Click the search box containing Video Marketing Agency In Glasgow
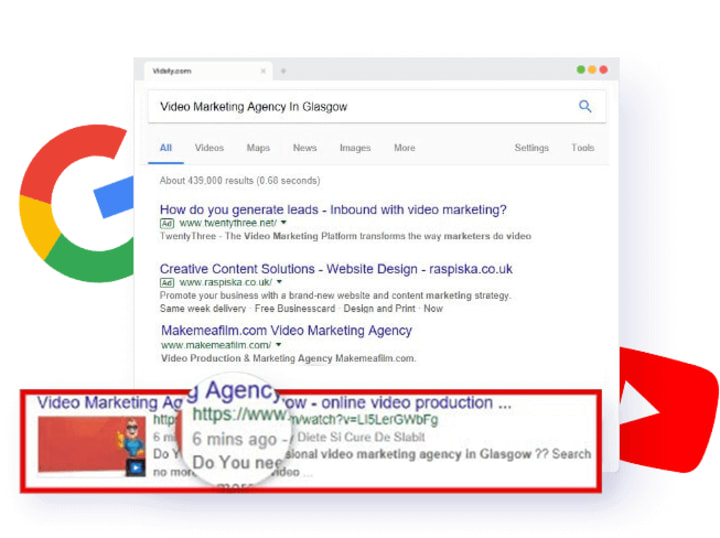The image size is (720, 538). 377,107
